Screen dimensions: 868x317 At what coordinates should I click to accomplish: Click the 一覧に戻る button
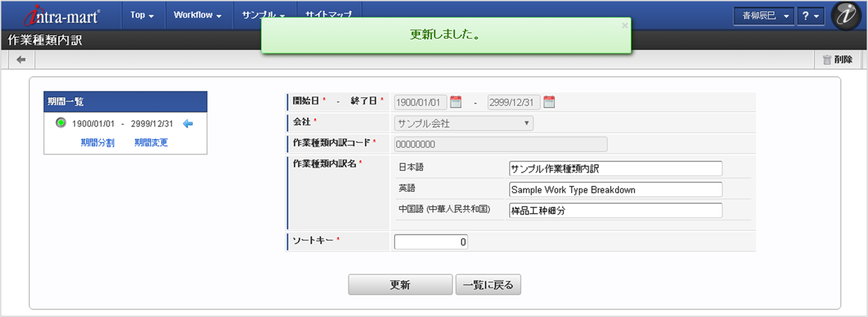click(x=488, y=285)
